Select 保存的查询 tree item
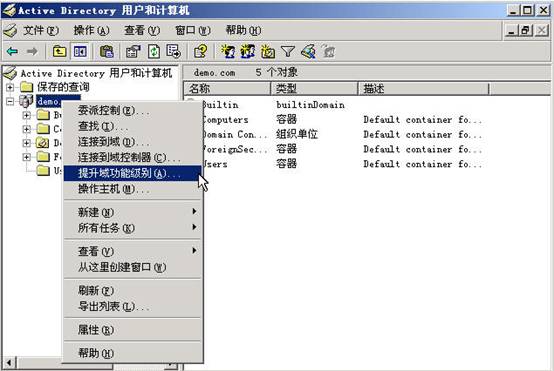554x371 pixels. 63,87
